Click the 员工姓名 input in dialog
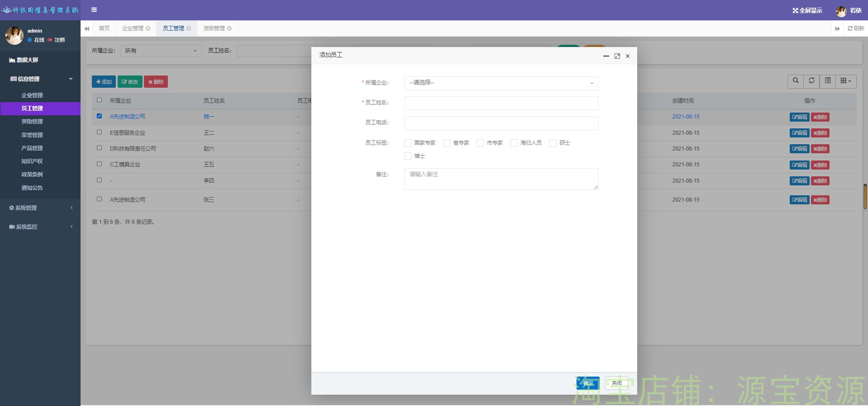Viewport: 868px width, 406px height. tap(501, 103)
